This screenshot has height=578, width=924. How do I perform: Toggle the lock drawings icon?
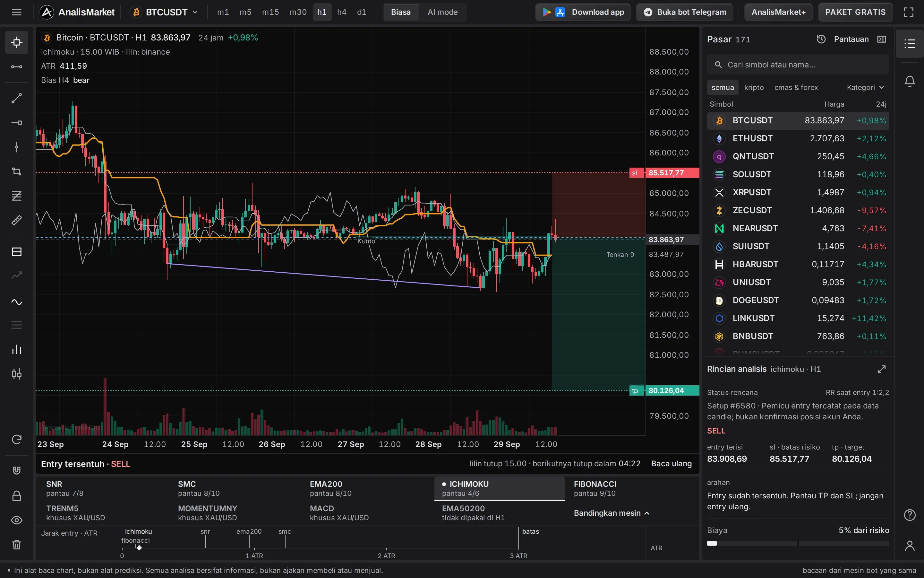tap(16, 496)
